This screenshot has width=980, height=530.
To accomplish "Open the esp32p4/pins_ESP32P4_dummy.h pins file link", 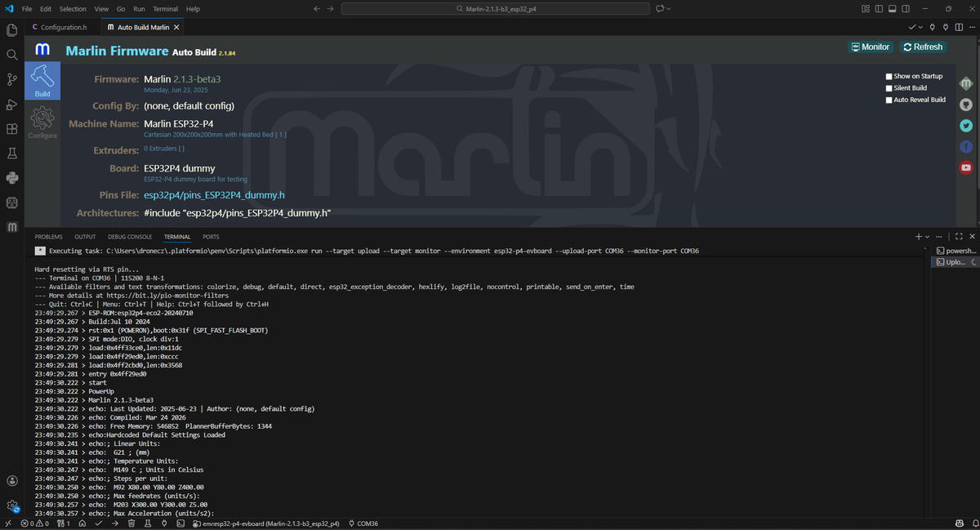I will [214, 195].
